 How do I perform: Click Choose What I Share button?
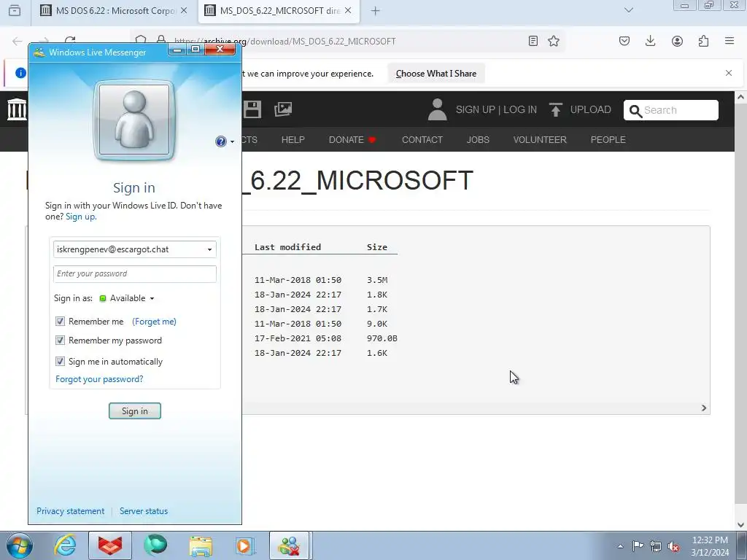[x=436, y=74]
